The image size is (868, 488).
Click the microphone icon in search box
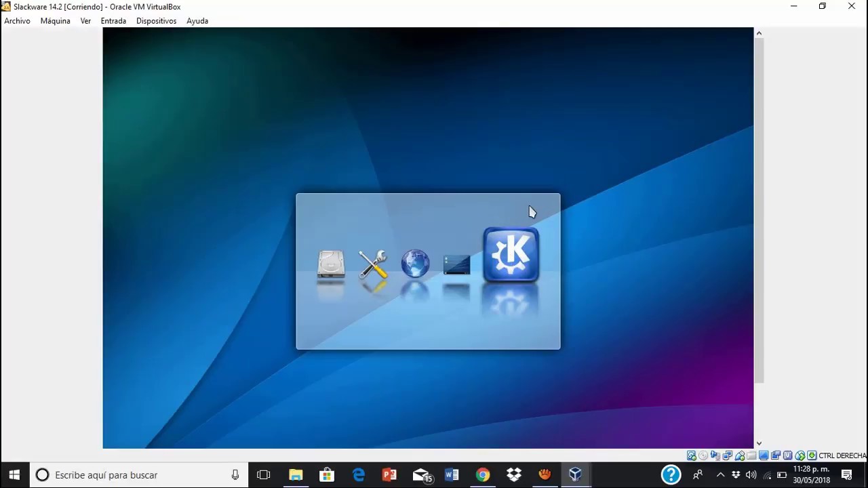coord(235,475)
